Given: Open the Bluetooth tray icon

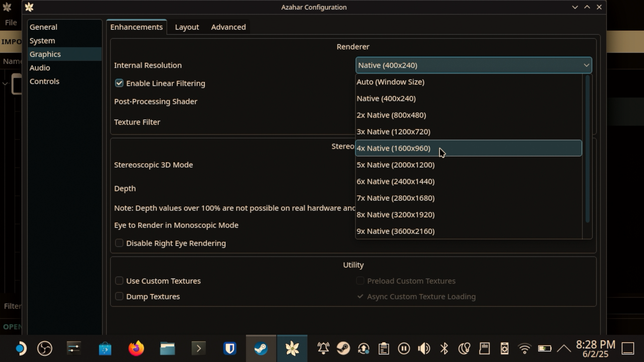Looking at the screenshot, I should point(444,349).
